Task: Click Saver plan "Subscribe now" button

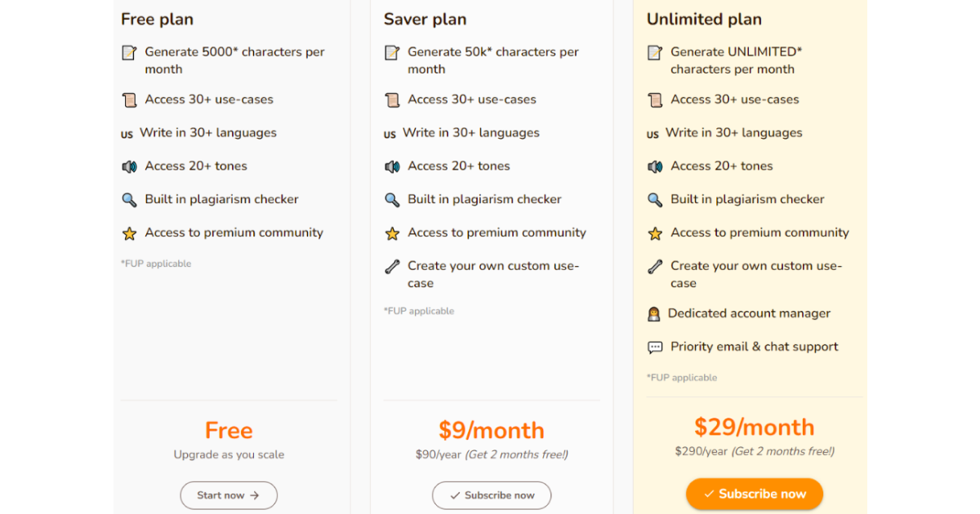Action: coord(492,495)
